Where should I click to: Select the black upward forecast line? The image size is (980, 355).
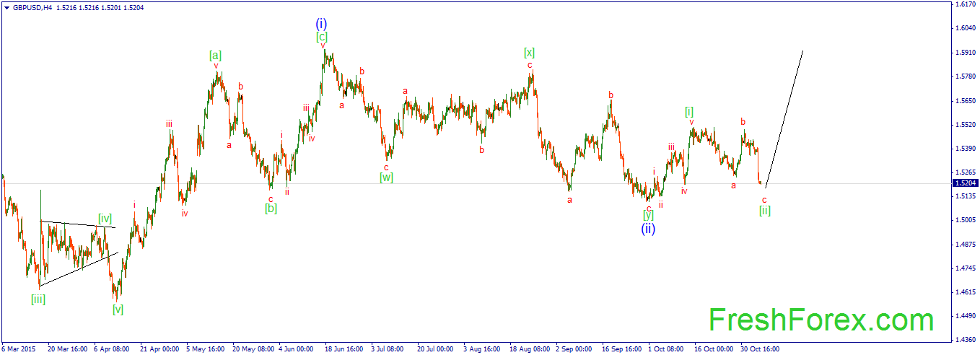pos(784,119)
